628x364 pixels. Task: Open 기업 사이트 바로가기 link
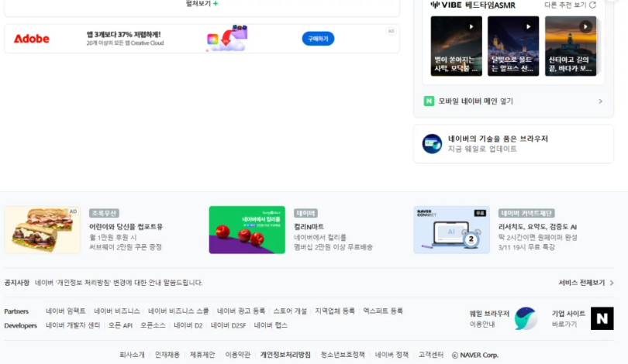coord(568,318)
